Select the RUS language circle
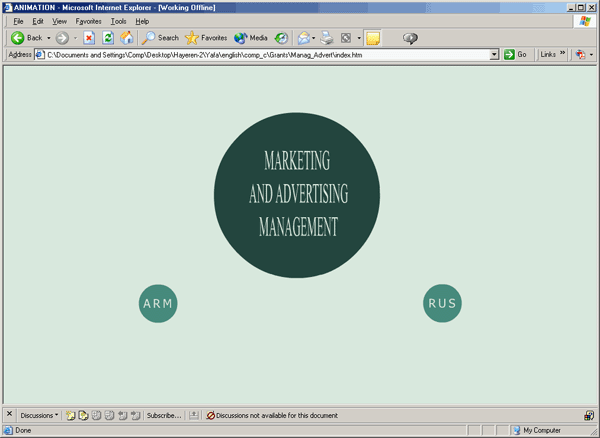This screenshot has width=600, height=438. pos(442,304)
